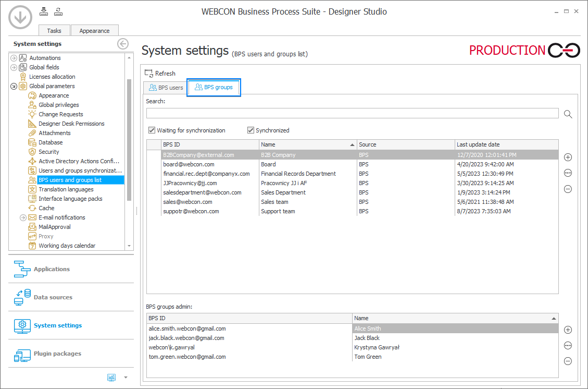Remove BPS groups admin with minus icon

[568, 361]
